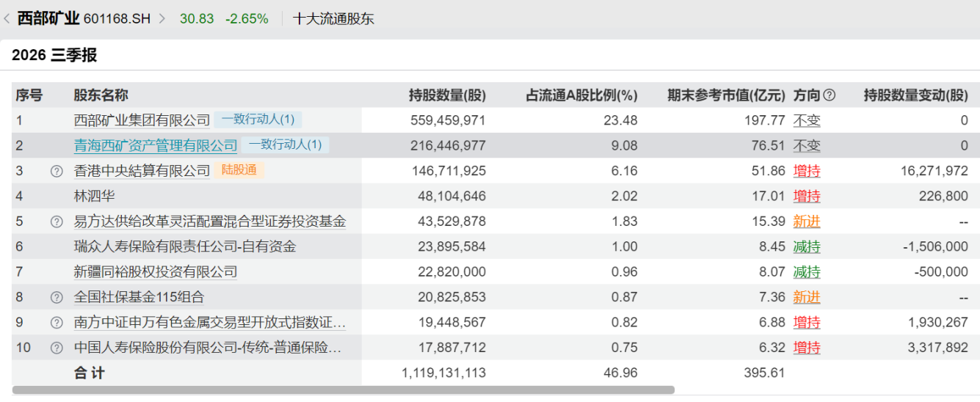Open 易方达供给改革灵活配置混合型证券投资基金 link

tap(210, 222)
